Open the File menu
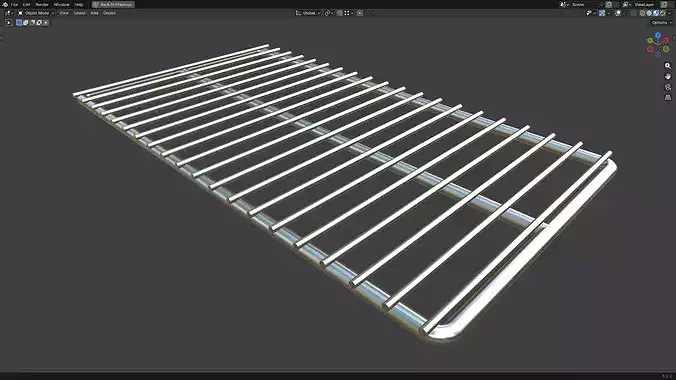 [x=14, y=4]
